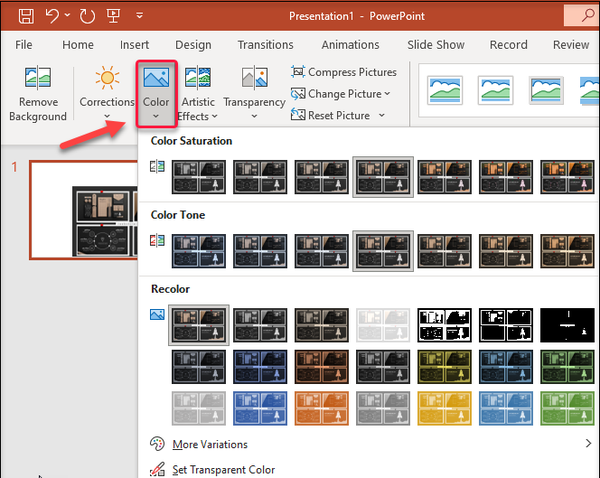Image resolution: width=600 pixels, height=478 pixels.
Task: Apply Black and White 25% recolor
Action: 445,325
